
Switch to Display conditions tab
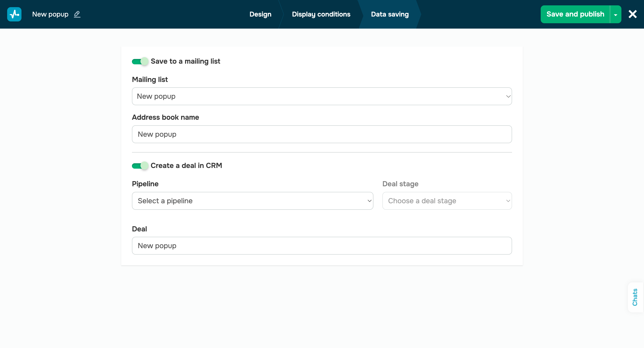tap(321, 14)
